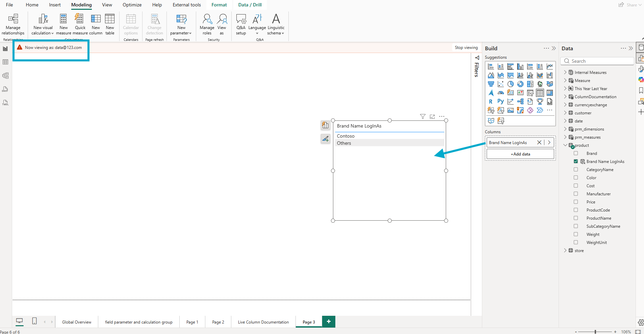Add the Power Automate visual
Image resolution: width=644 pixels, height=334 pixels.
(x=540, y=110)
